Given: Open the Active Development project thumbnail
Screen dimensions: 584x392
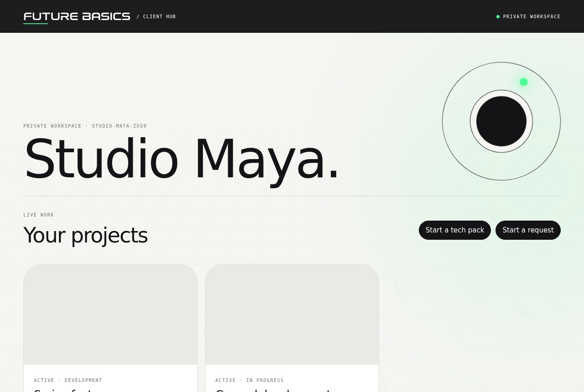Looking at the screenshot, I should pos(110,315).
